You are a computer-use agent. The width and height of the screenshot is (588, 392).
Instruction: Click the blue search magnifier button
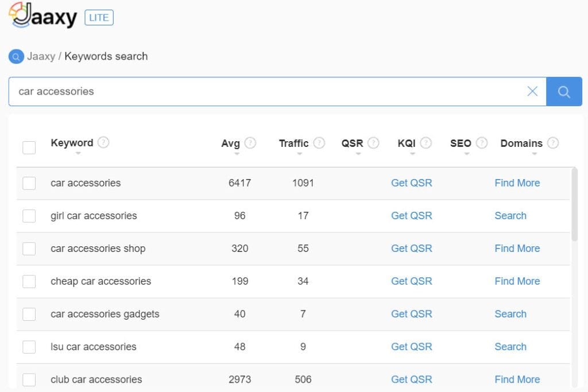[563, 92]
